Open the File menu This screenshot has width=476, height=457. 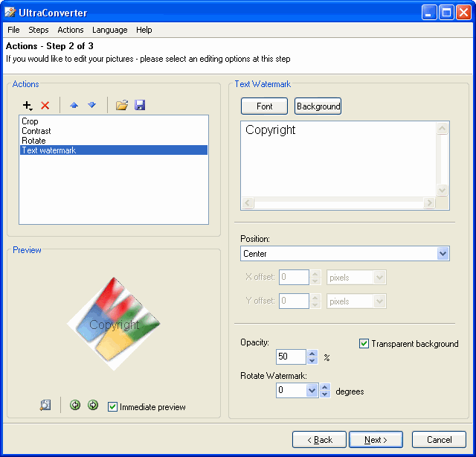coord(13,30)
